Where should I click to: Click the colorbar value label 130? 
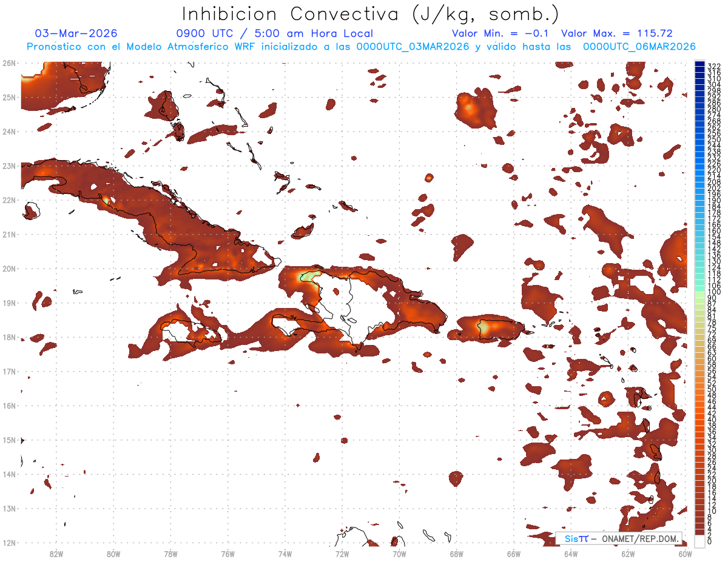(x=714, y=261)
